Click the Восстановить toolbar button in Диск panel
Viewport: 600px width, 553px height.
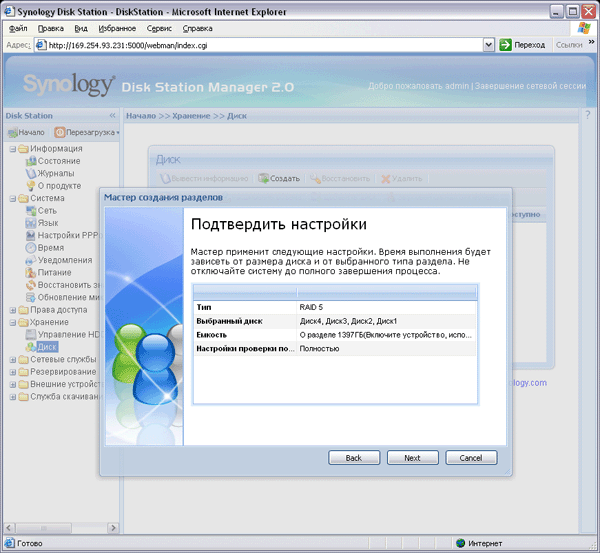click(x=340, y=178)
